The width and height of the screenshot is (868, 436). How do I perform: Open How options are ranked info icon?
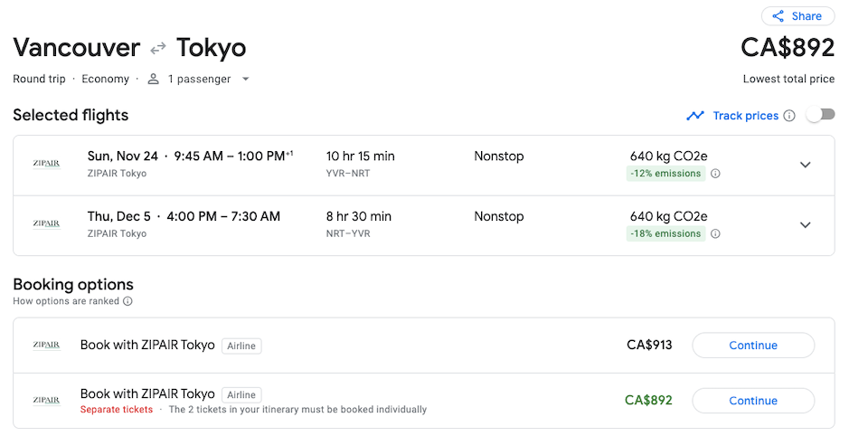pyautogui.click(x=127, y=301)
